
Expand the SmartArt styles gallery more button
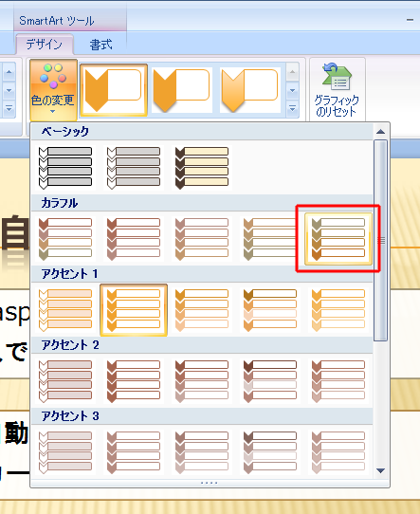pos(292,108)
